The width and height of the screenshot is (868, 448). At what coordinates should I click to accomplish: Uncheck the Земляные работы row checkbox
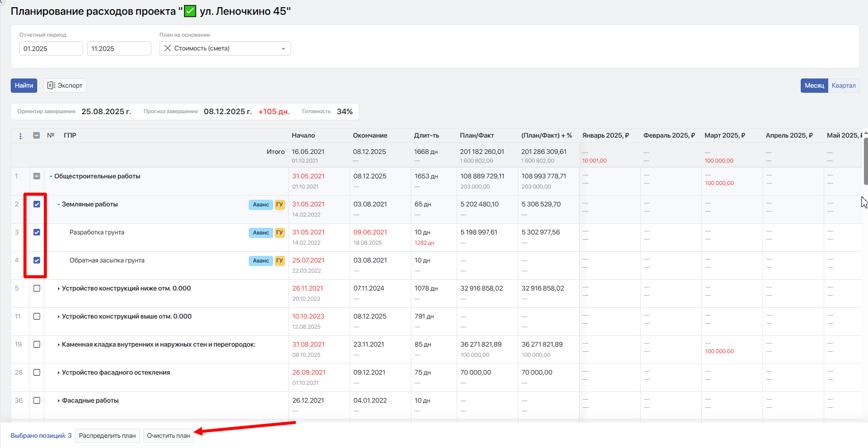tap(37, 204)
